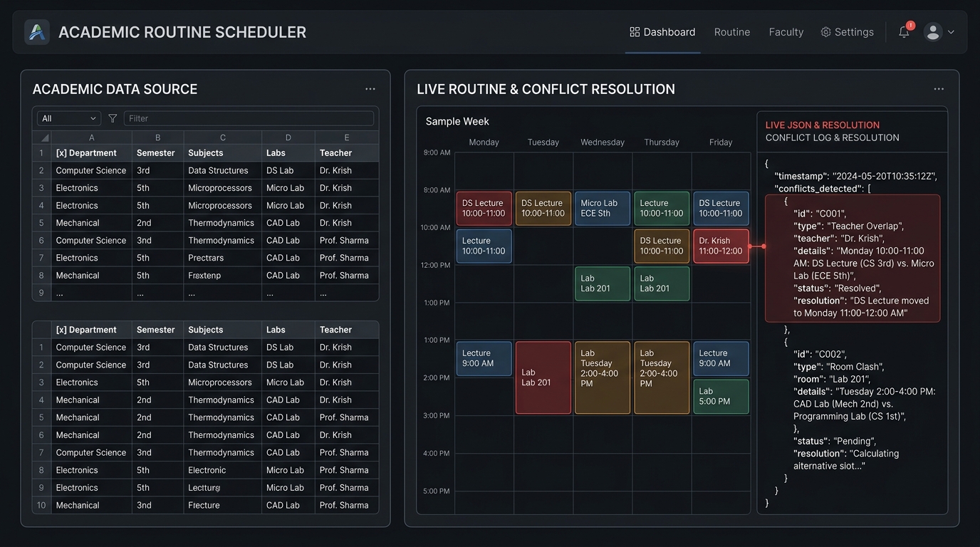Click the Wednesday column header
The width and height of the screenshot is (980, 547).
click(x=603, y=142)
